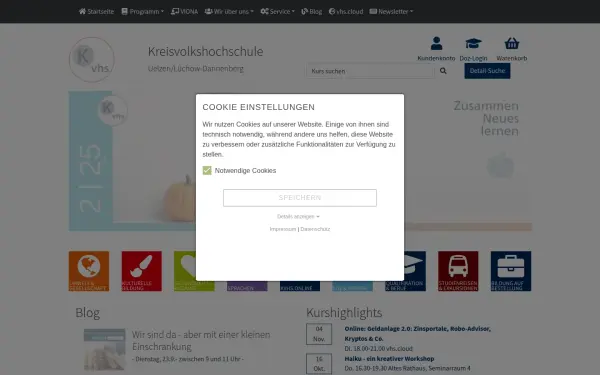
Task: Open the Kulturelle Bildung brush tile
Action: 142,271
